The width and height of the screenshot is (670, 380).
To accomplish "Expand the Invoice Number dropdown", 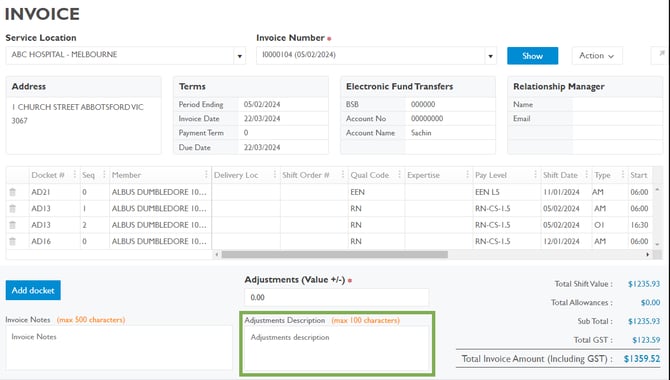I will tap(491, 56).
